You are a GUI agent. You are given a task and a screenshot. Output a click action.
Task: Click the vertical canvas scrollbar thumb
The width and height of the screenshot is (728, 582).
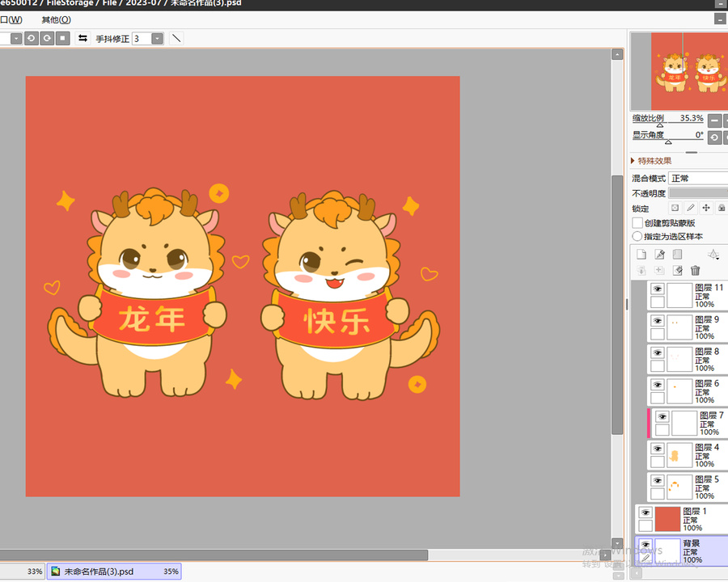(617, 305)
